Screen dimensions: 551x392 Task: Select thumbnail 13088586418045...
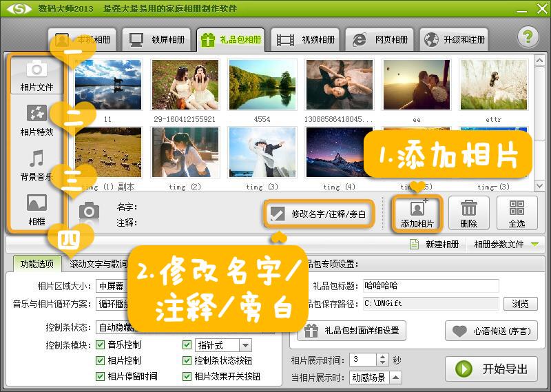(x=340, y=85)
